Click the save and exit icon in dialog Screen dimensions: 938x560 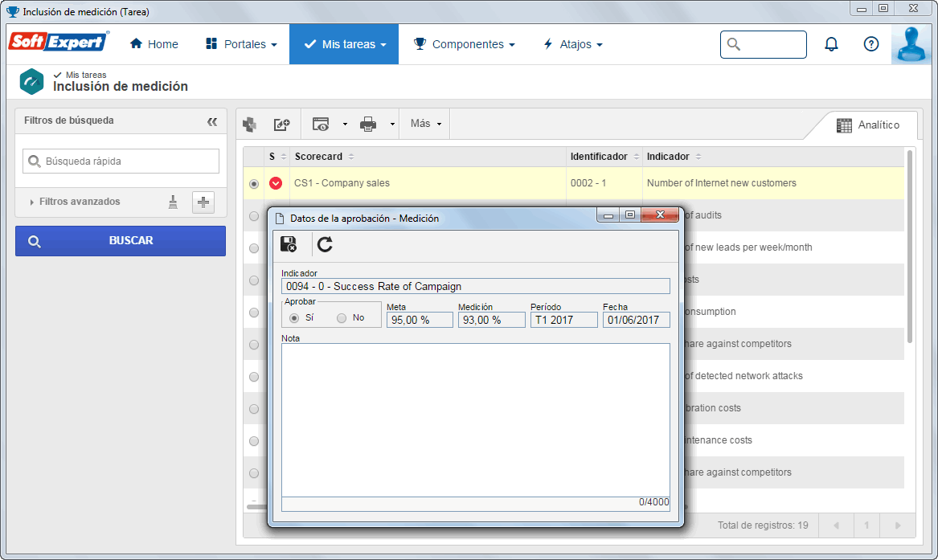pos(289,243)
